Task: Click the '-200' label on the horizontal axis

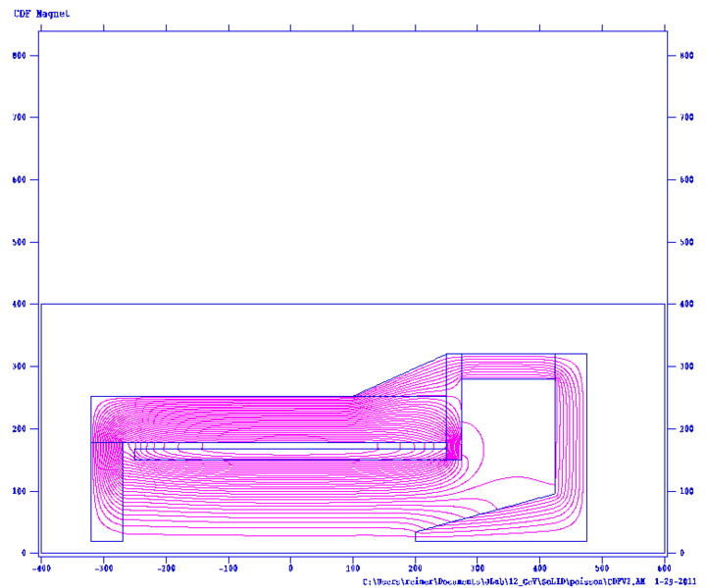Action: click(166, 568)
